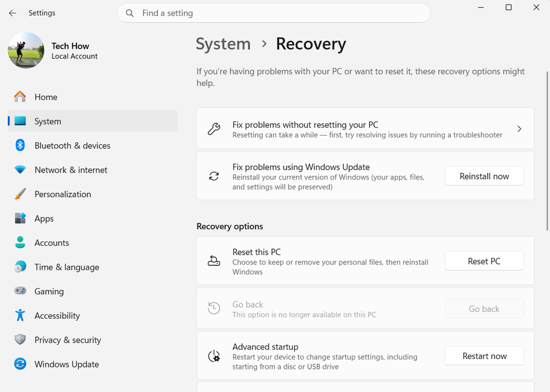Go to Windows Update label
Screen dimensions: 550x392
tap(67, 365)
